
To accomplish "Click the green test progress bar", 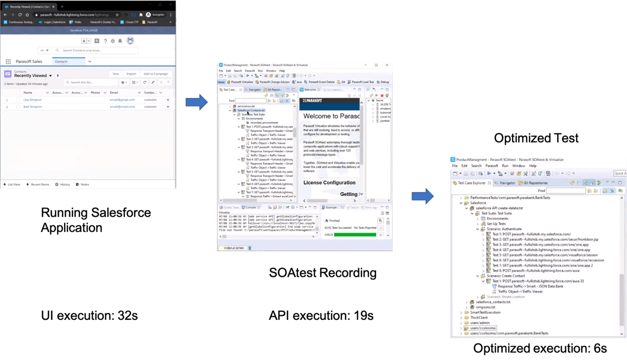I will pos(355,235).
